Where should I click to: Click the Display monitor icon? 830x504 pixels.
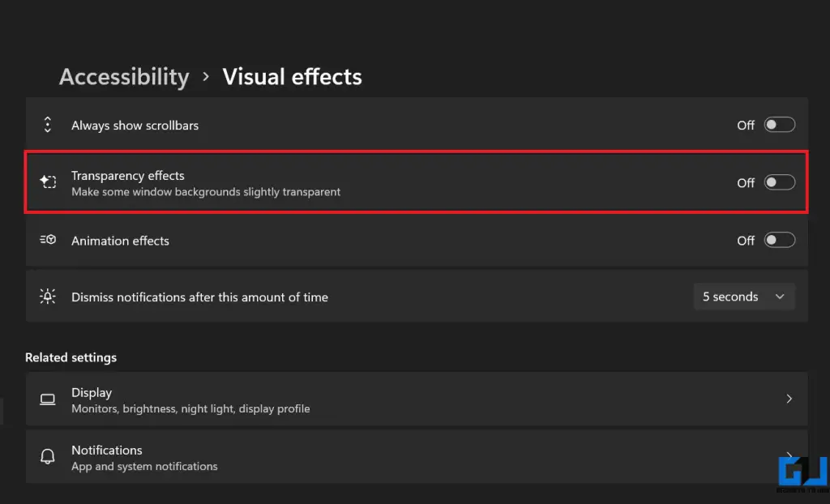pos(48,399)
